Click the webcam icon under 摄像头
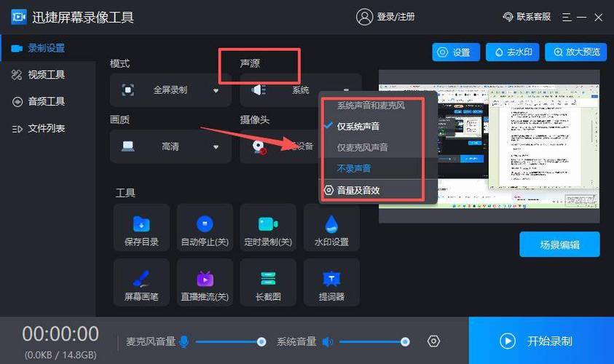This screenshot has width=614, height=364. click(x=259, y=147)
